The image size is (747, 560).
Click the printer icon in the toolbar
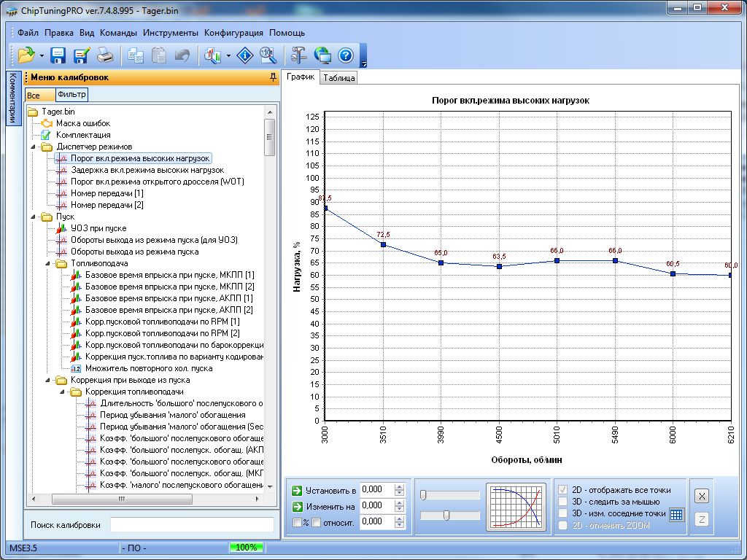click(x=105, y=55)
